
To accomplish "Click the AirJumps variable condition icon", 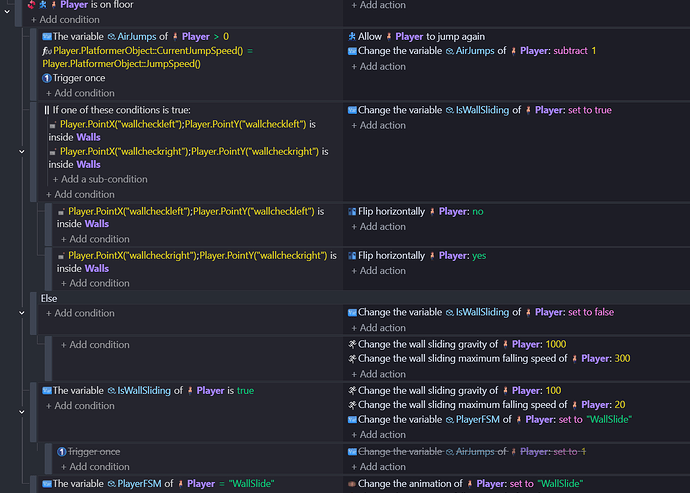I will (47, 37).
